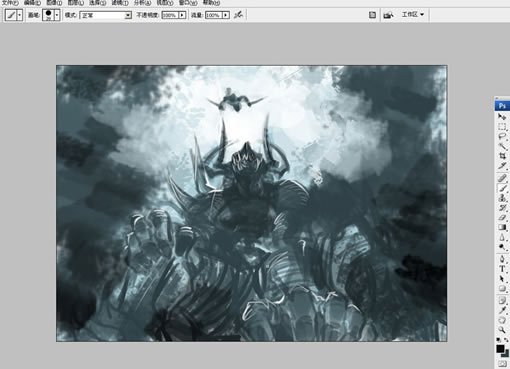Select the Type tool
Viewport: 510px width, 369px height.
502,269
